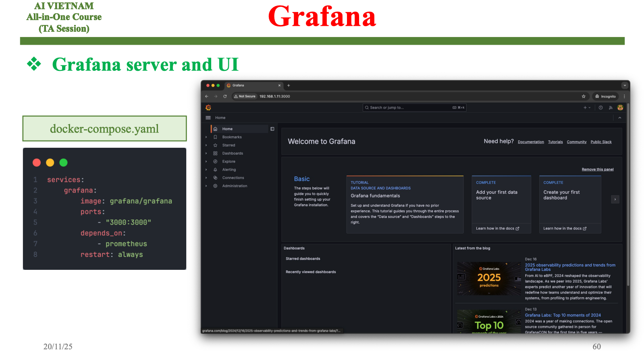This screenshot has height=356, width=644.
Task: Undock the sidebar menu panel
Action: (272, 129)
